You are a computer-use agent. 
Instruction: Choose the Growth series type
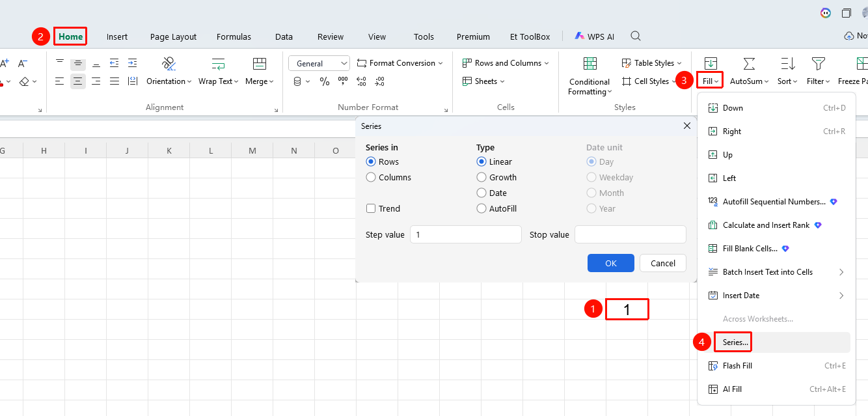[x=481, y=177]
